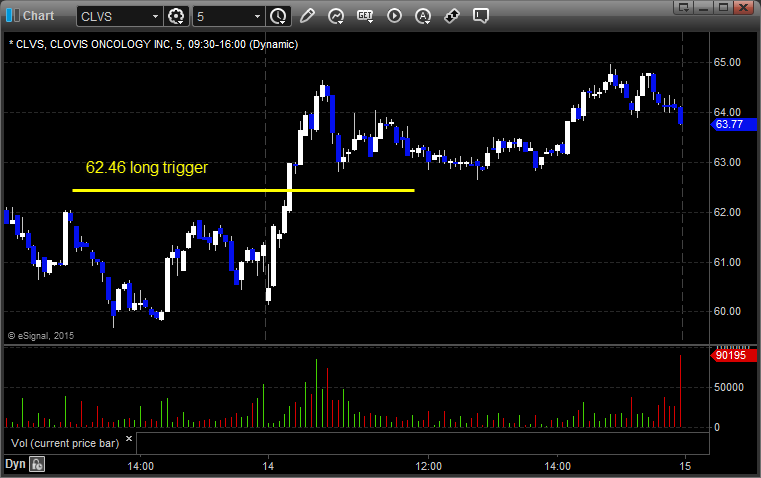Image resolution: width=761 pixels, height=478 pixels.
Task: Click the comment speech bubble icon
Action: point(480,16)
